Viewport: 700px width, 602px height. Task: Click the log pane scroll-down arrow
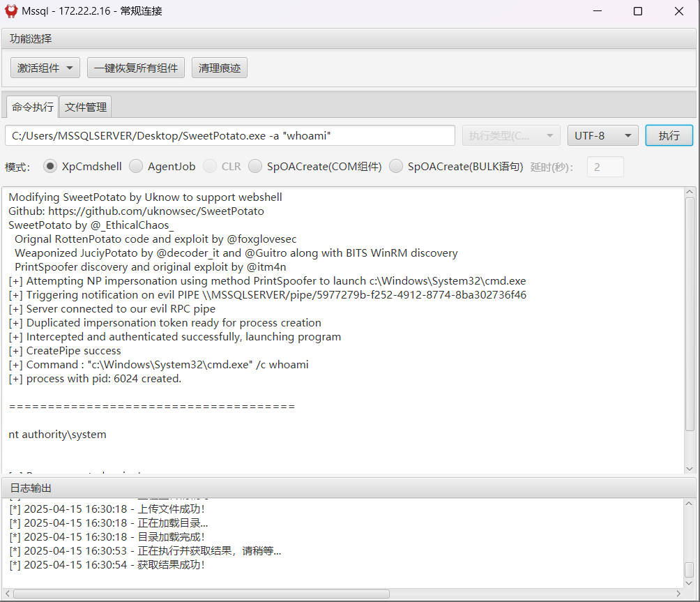[x=689, y=583]
